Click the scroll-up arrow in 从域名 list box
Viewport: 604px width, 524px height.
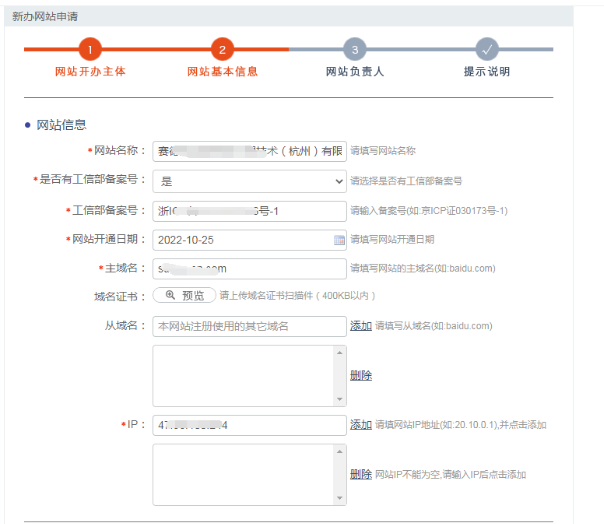pos(340,353)
